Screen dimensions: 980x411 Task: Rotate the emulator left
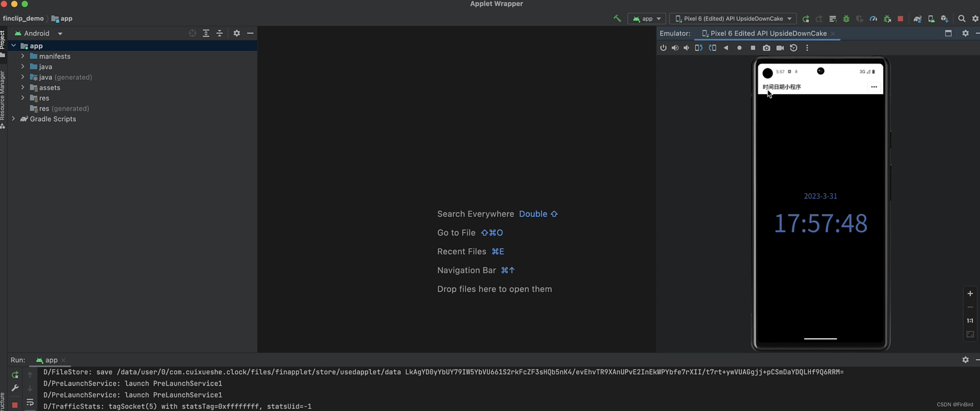click(x=699, y=48)
